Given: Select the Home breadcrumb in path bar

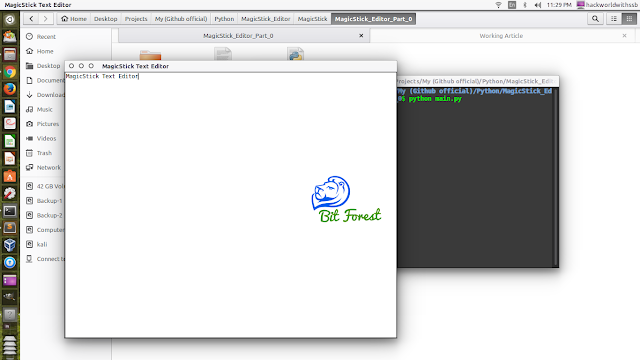Looking at the screenshot, I should 74,19.
